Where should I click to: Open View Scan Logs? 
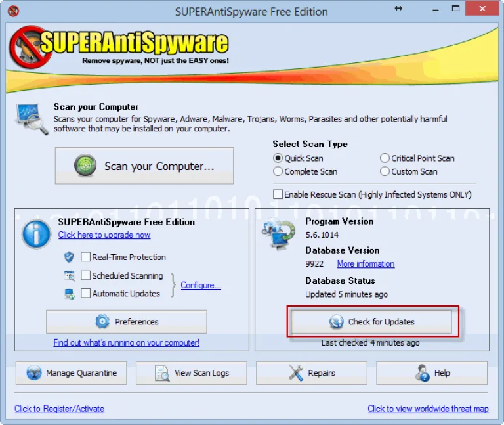pos(191,373)
